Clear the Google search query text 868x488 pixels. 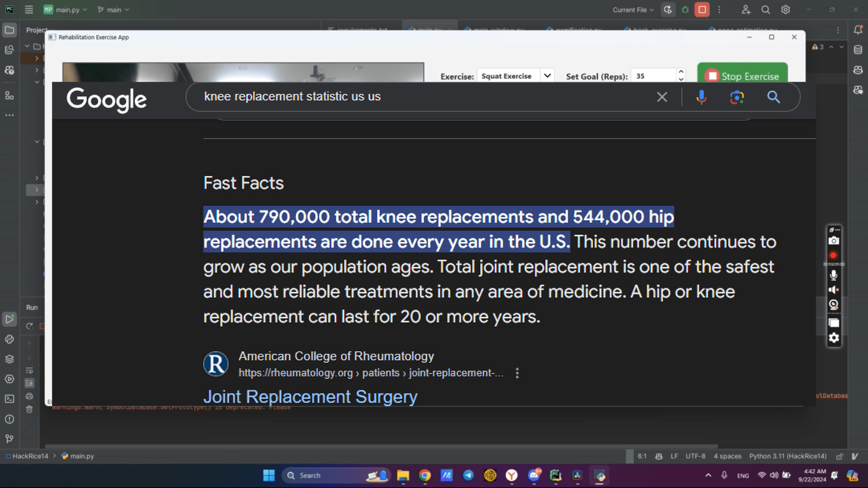[x=662, y=97]
